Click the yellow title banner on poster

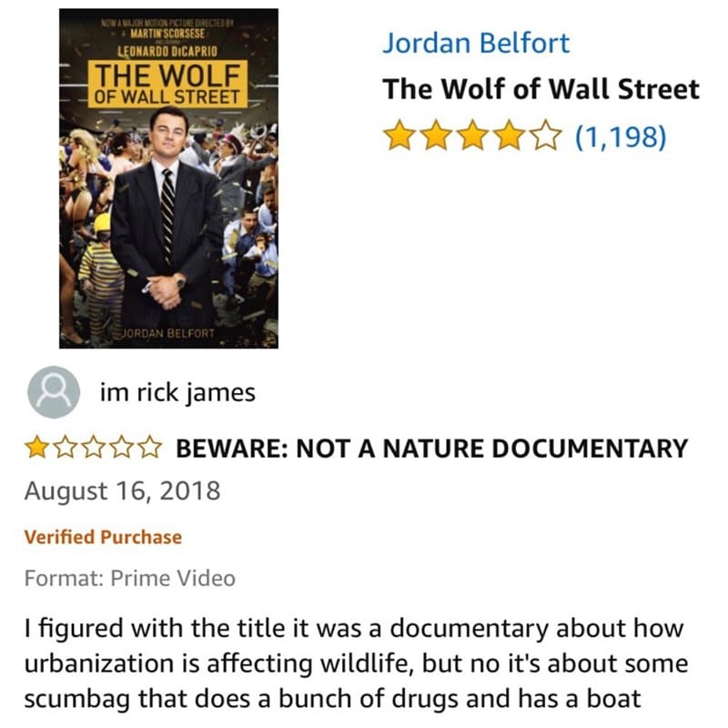click(167, 84)
